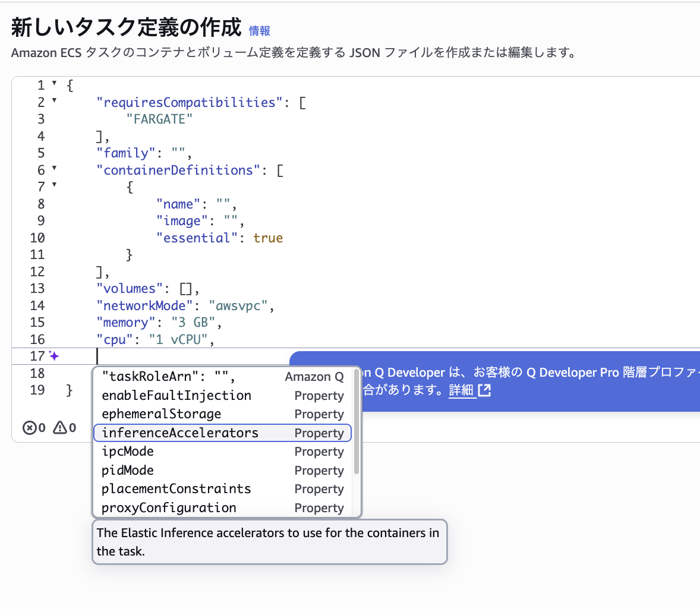This screenshot has width=700, height=609.
Task: Select the inferenceAccelerators suggestion
Action: click(180, 433)
